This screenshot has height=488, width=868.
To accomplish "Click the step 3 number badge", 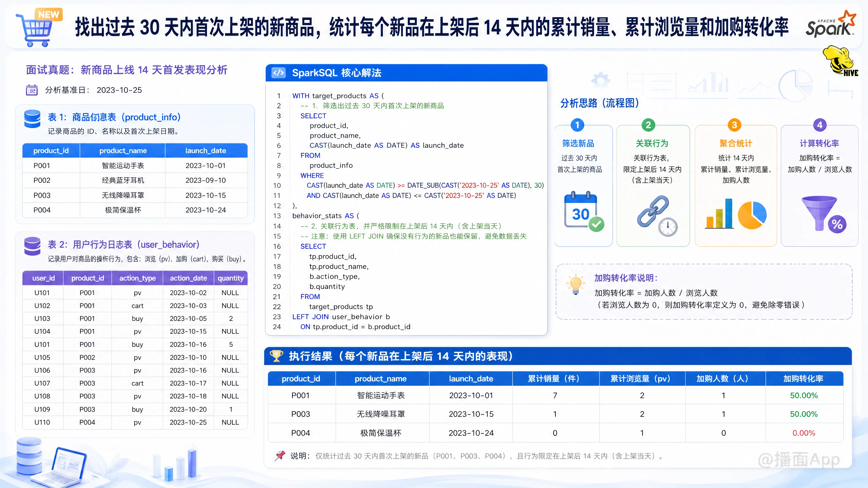I will 735,125.
